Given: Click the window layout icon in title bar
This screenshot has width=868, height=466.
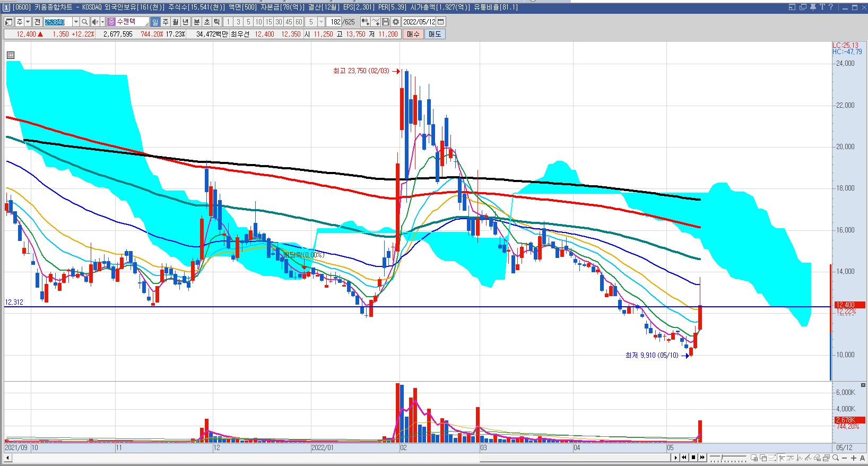Looking at the screenshot, I should [x=792, y=7].
